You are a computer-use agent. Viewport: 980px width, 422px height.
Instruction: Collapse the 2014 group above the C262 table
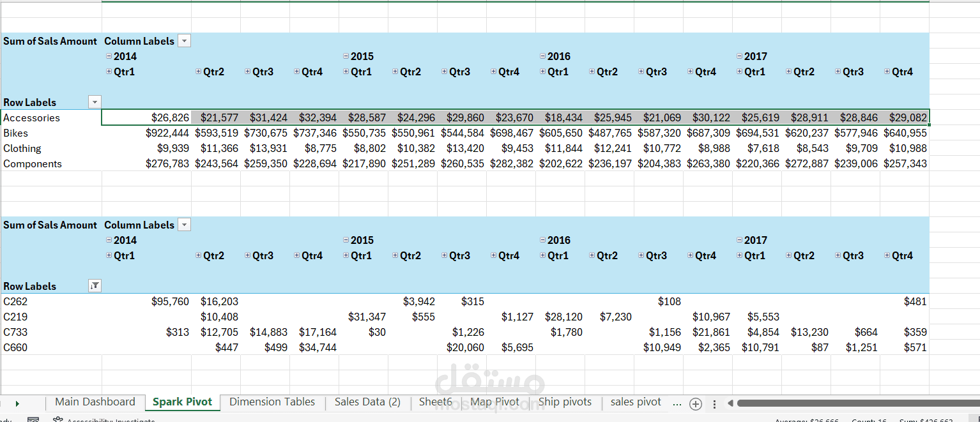click(x=109, y=240)
